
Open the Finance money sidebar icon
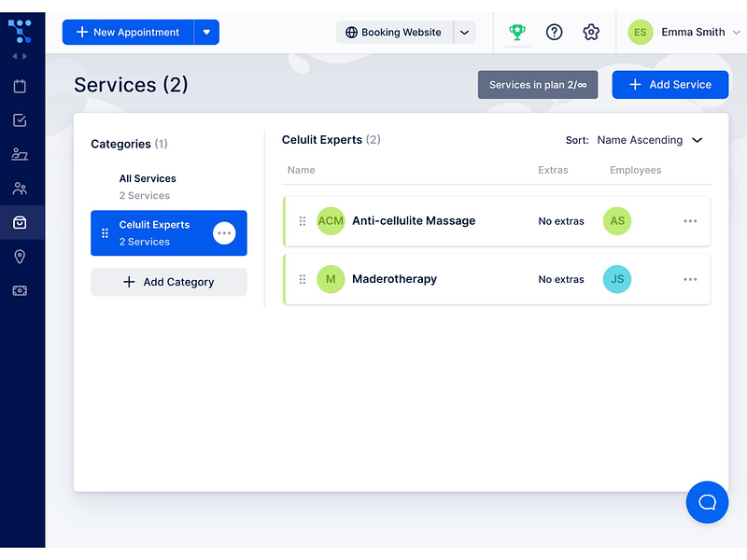[20, 290]
